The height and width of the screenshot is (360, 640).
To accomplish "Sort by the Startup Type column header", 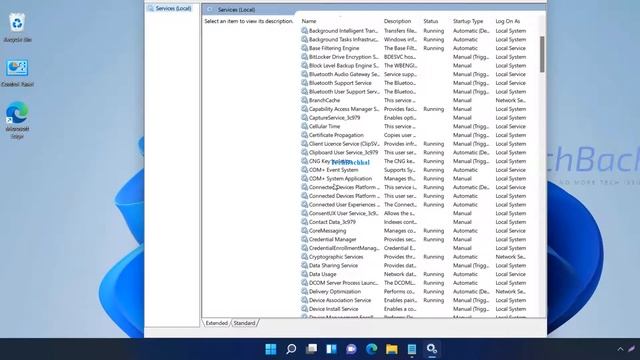I will click(468, 21).
